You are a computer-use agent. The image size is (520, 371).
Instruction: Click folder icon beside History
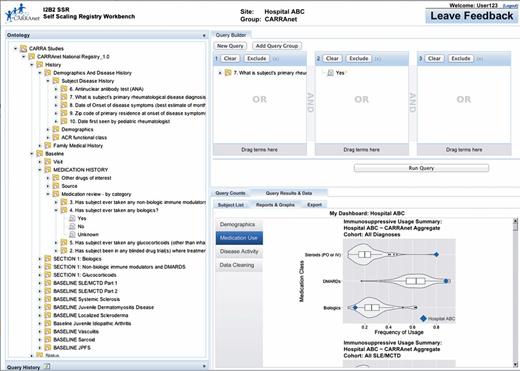tap(40, 65)
